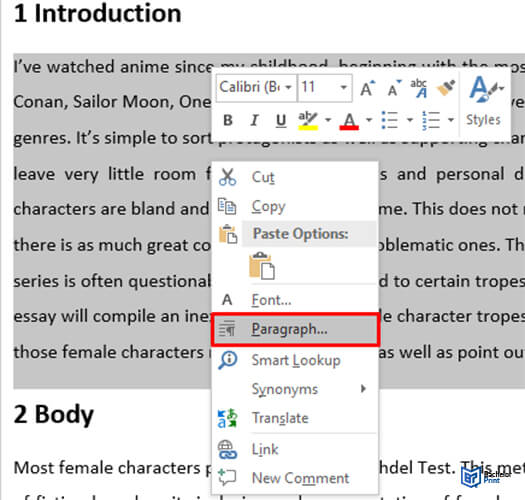Click the 2 Body heading

54,415
